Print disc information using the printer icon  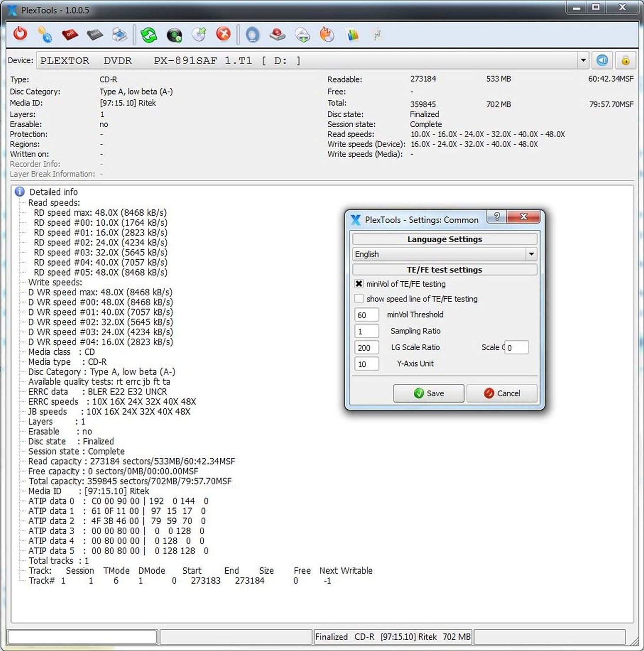(120, 34)
